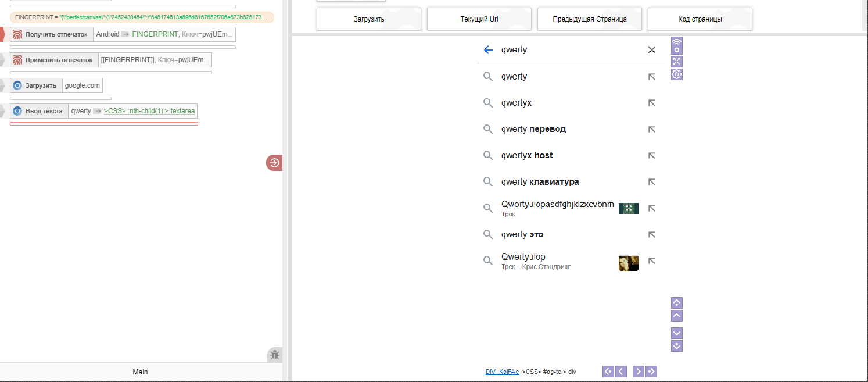Open the DIV .KojFAc element link
Image resolution: width=868 pixels, height=382 pixels.
(502, 372)
